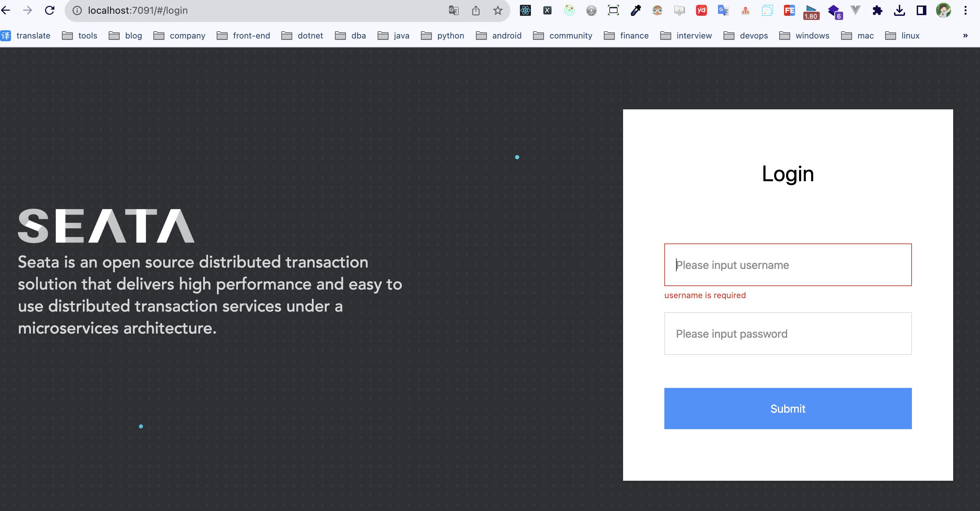Open the browser extensions puzzle icon

pos(878,10)
